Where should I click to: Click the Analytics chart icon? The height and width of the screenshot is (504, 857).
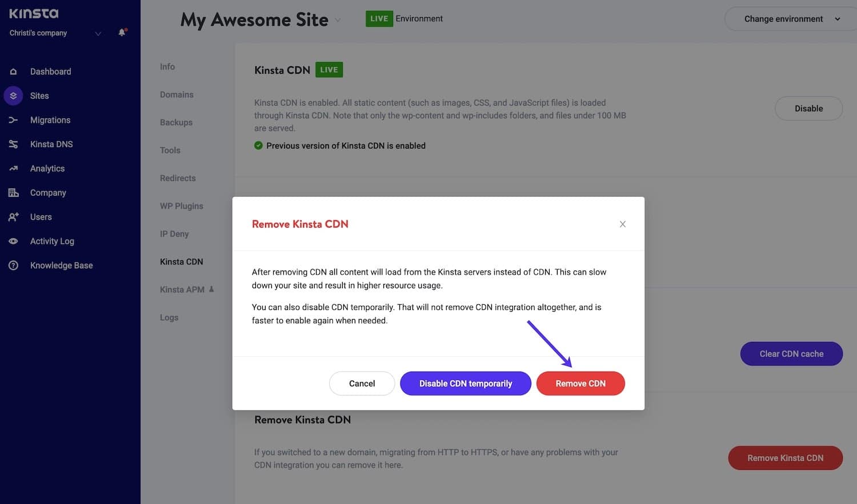tap(13, 168)
